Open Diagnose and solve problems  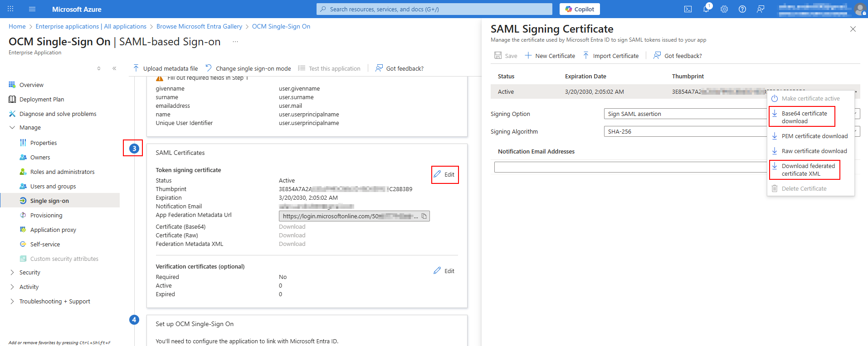coord(58,114)
